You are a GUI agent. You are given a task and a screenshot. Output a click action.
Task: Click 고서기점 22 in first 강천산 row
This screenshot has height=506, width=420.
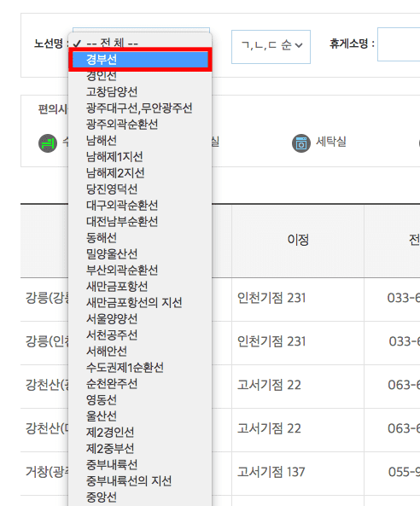coord(269,385)
